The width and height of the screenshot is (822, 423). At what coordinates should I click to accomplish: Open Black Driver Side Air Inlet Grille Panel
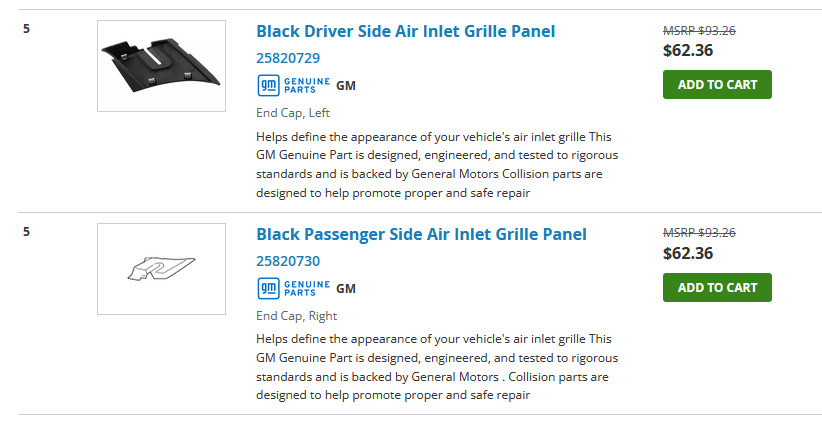[x=405, y=31]
